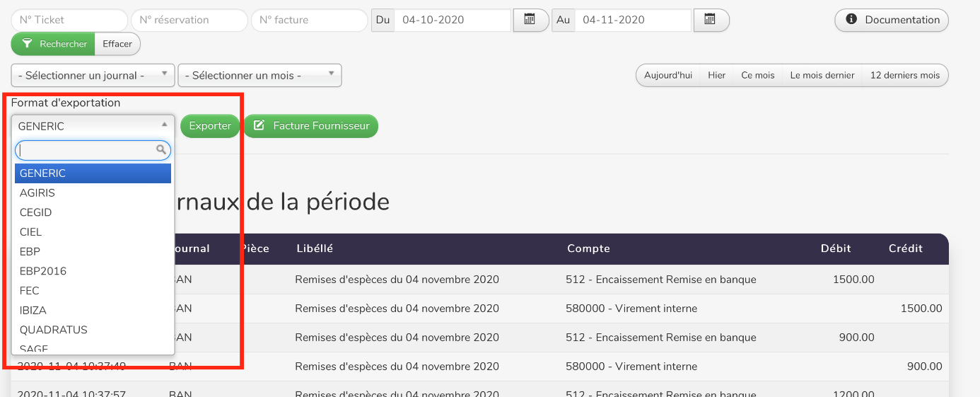Click the magnifier icon in dropdown search

click(161, 149)
